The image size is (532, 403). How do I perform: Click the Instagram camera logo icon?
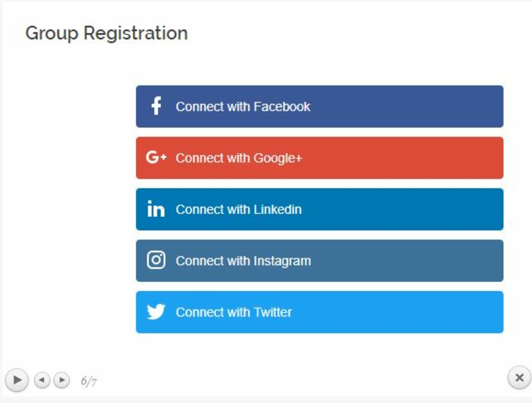pos(156,260)
